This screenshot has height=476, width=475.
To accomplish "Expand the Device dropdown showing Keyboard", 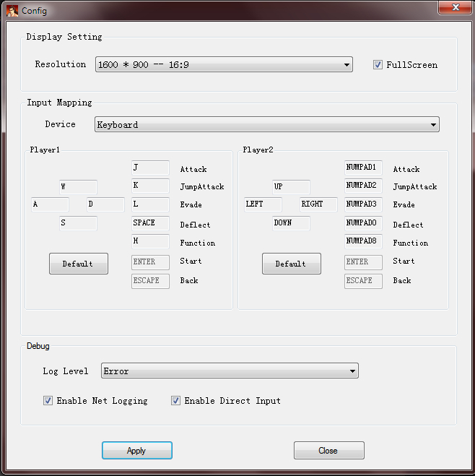I will click(267, 124).
